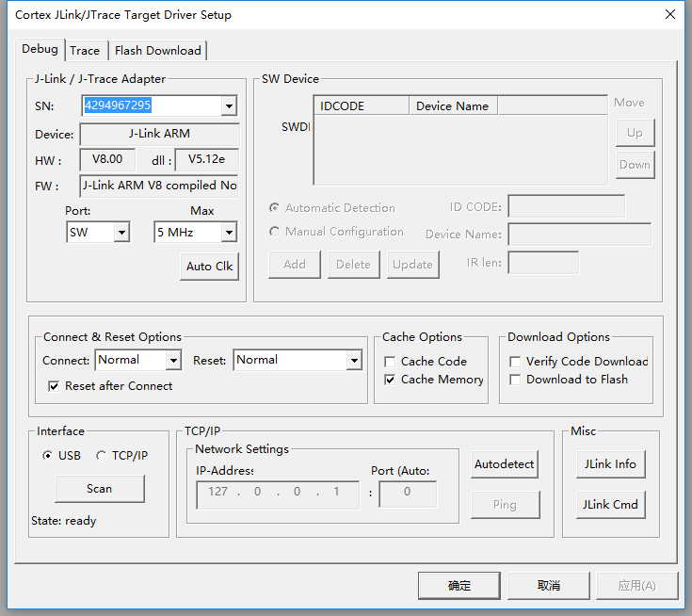Viewport: 692px width, 616px height.
Task: Open the Max 5 MHz clock dropdown
Action: (229, 233)
